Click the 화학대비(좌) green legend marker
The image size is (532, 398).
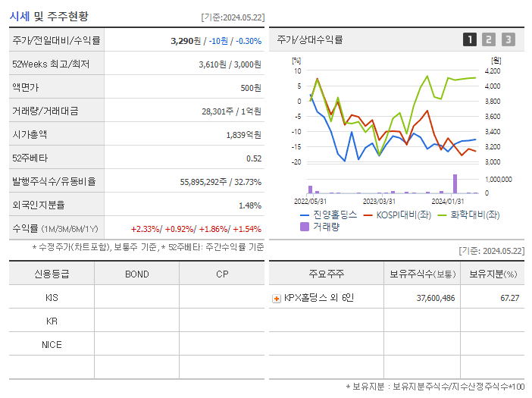pos(442,215)
